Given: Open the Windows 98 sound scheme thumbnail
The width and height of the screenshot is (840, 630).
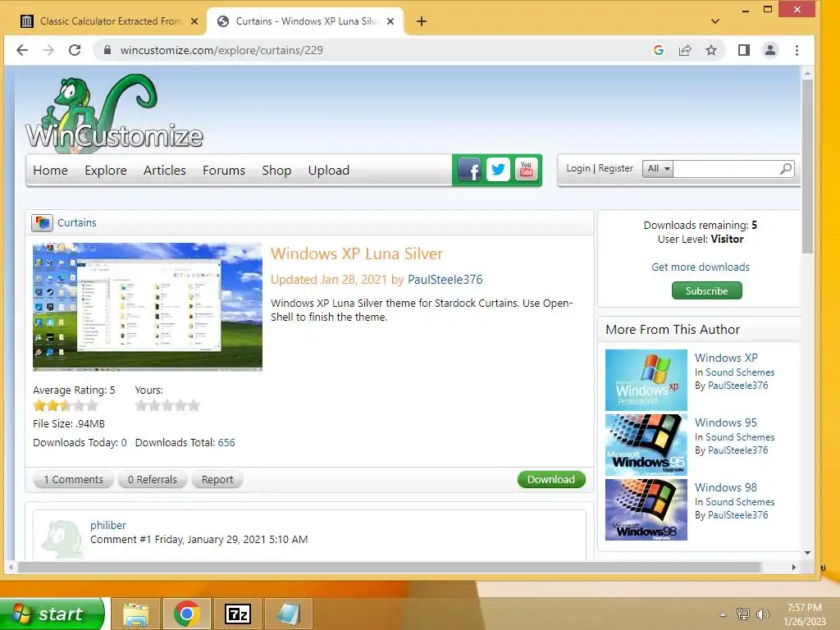Looking at the screenshot, I should tap(646, 509).
